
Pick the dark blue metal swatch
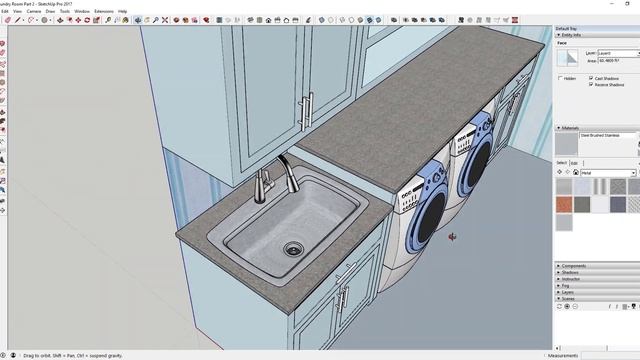618,204
